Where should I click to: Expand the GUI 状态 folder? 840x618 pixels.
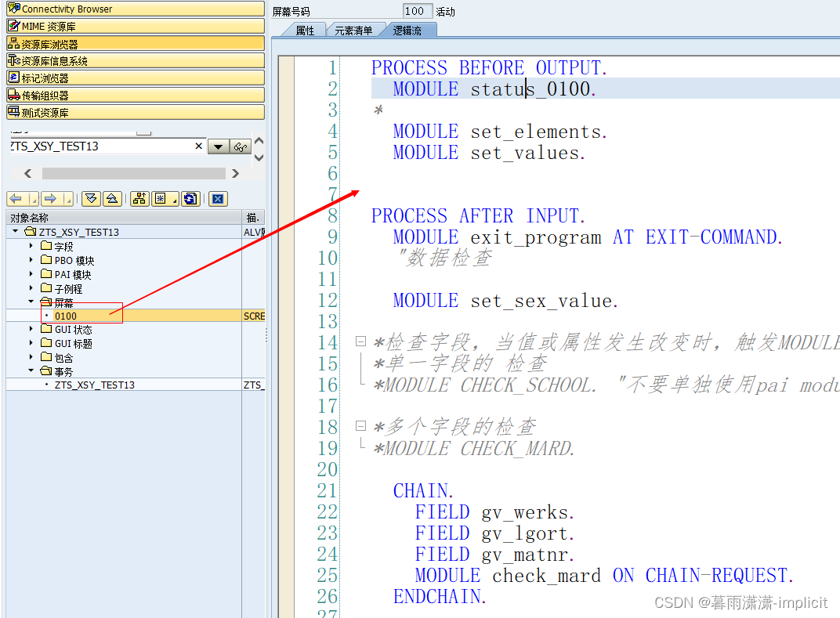pyautogui.click(x=31, y=329)
